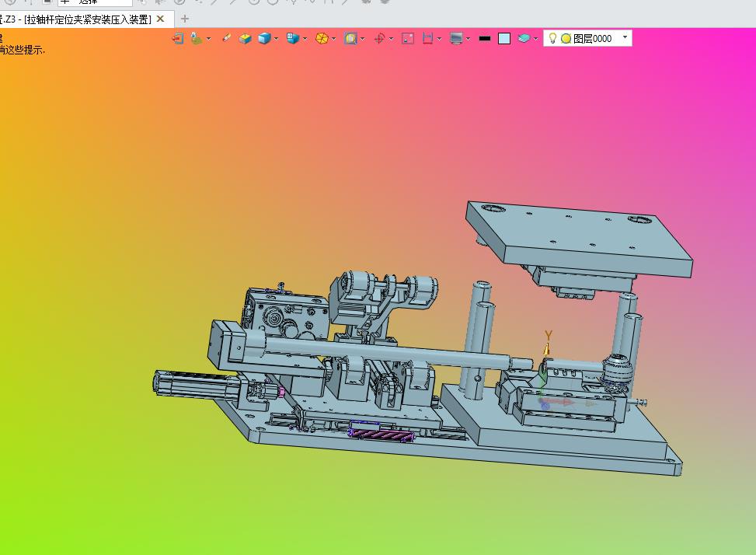Image resolution: width=756 pixels, height=555 pixels.
Task: Add new document tab with plus button
Action: coord(184,19)
